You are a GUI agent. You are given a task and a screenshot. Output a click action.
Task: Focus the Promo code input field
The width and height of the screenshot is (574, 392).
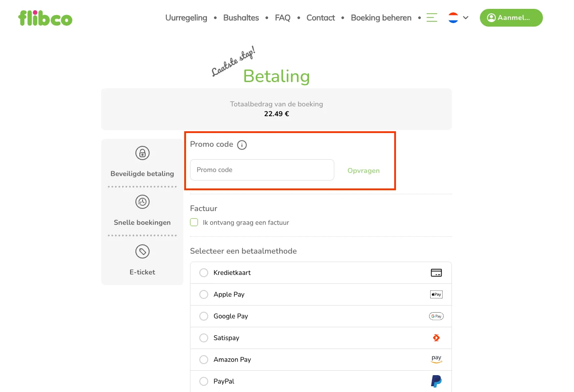point(262,170)
